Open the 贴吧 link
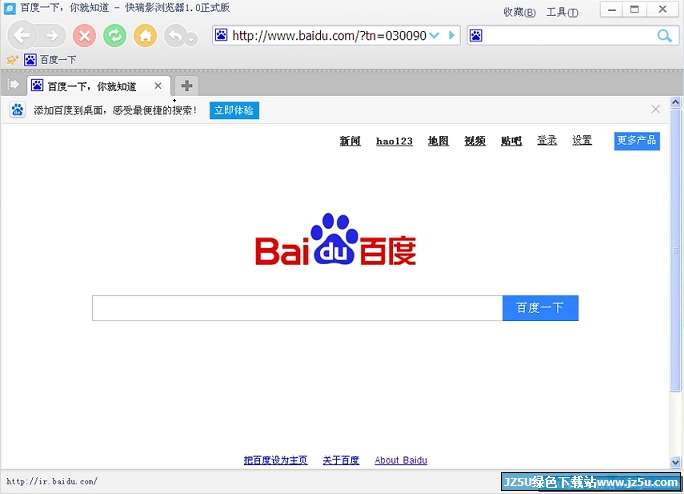 pos(511,141)
